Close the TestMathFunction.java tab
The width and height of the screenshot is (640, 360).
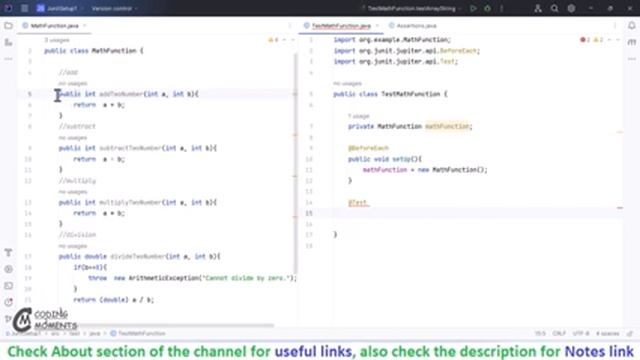[377, 26]
